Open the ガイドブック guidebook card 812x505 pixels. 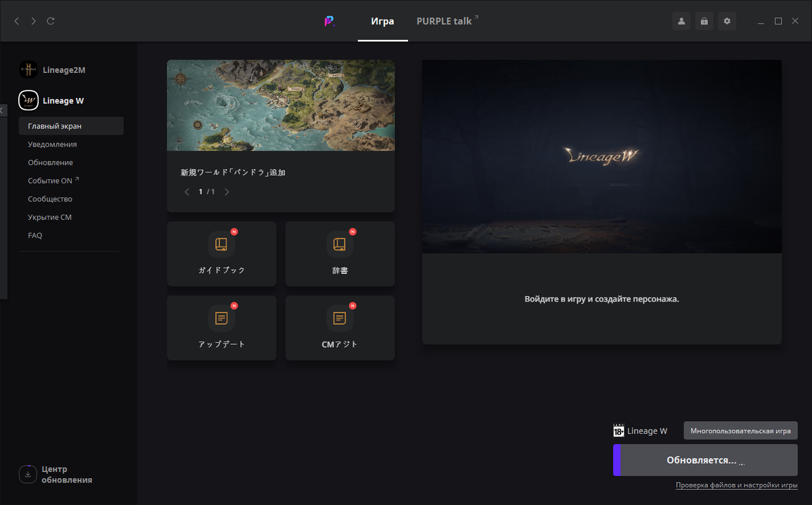(x=221, y=254)
